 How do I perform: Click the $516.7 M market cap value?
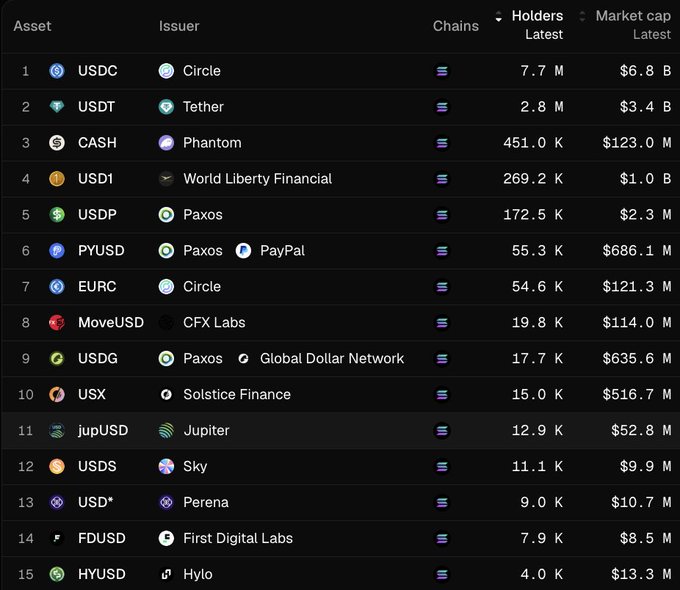[x=637, y=395]
